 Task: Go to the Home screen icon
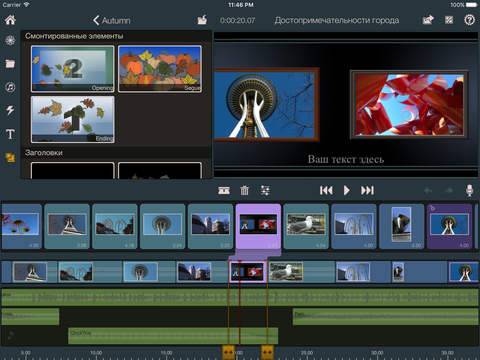[x=10, y=20]
